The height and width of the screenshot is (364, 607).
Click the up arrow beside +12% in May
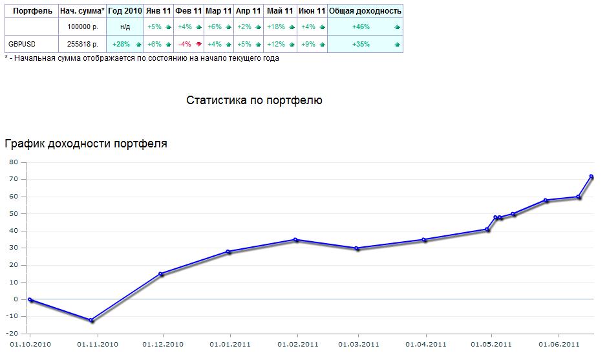pos(292,45)
